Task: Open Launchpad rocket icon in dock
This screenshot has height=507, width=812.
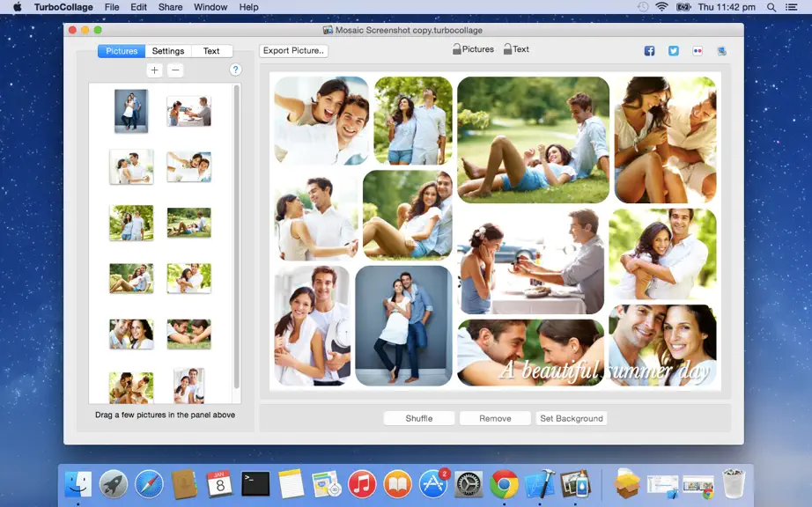Action: click(114, 485)
